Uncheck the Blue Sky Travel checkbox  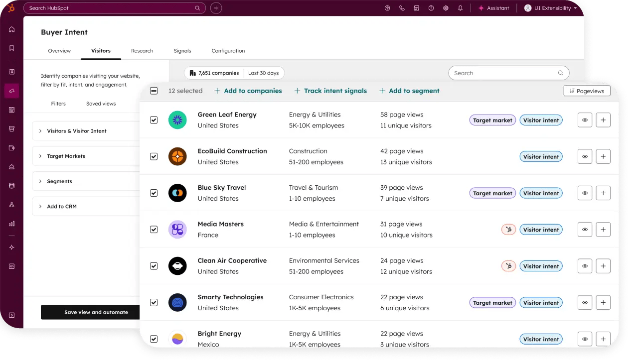(x=154, y=193)
